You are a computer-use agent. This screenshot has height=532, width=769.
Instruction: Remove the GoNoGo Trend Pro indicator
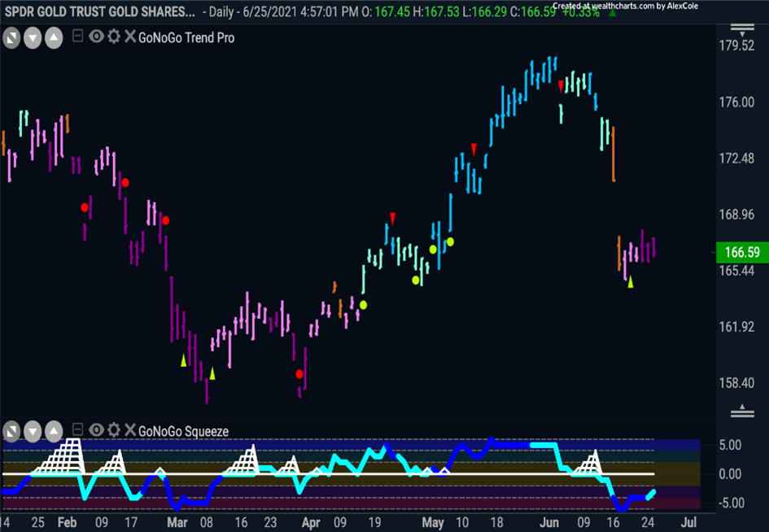(130, 37)
